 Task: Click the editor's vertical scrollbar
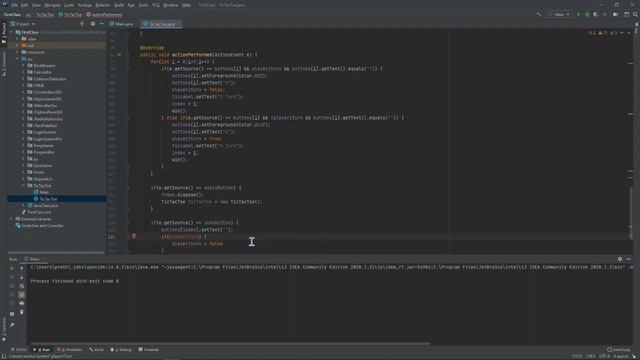(631, 212)
